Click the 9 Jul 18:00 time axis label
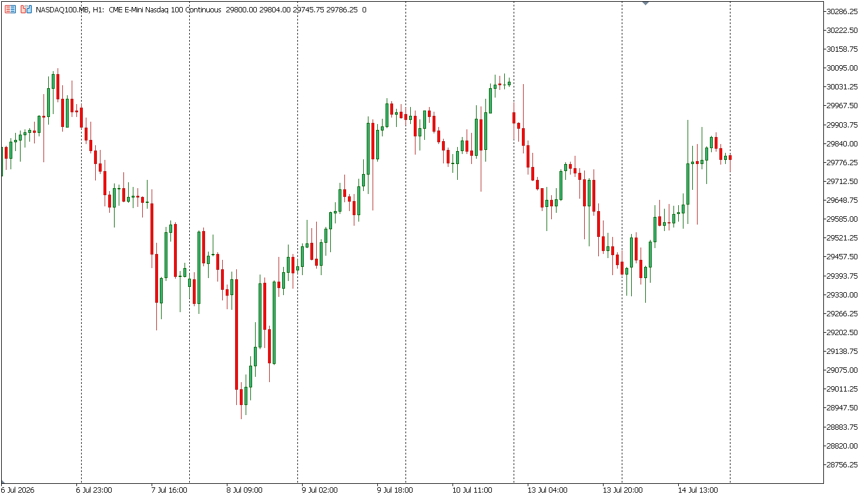This screenshot has height=495, width=868. (x=395, y=490)
